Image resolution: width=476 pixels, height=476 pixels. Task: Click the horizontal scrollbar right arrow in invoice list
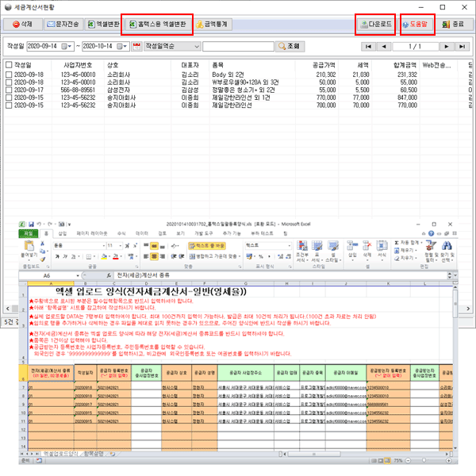click(x=468, y=309)
